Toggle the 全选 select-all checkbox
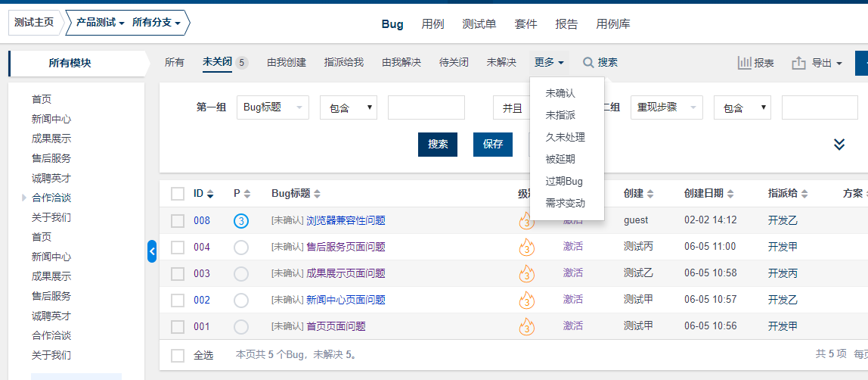 click(178, 355)
